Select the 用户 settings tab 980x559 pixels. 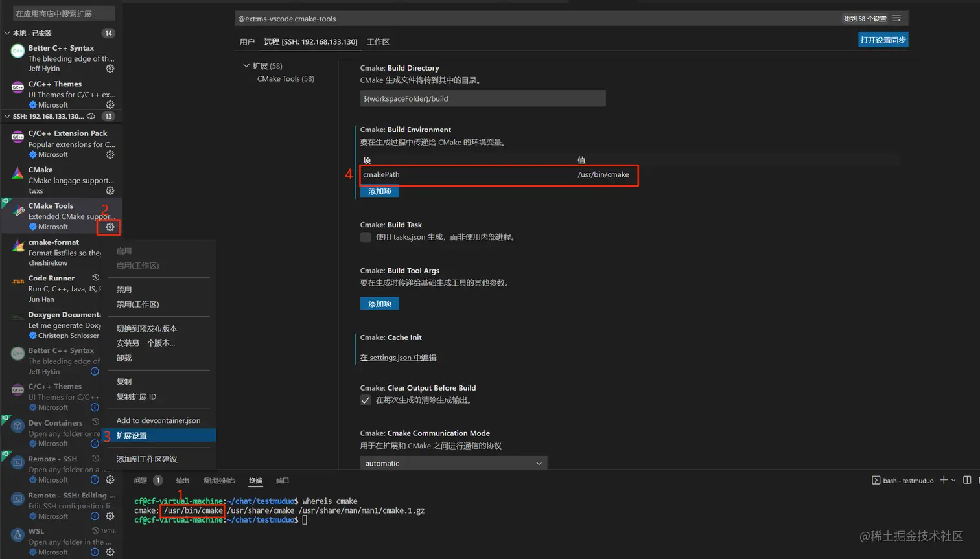[x=247, y=42]
